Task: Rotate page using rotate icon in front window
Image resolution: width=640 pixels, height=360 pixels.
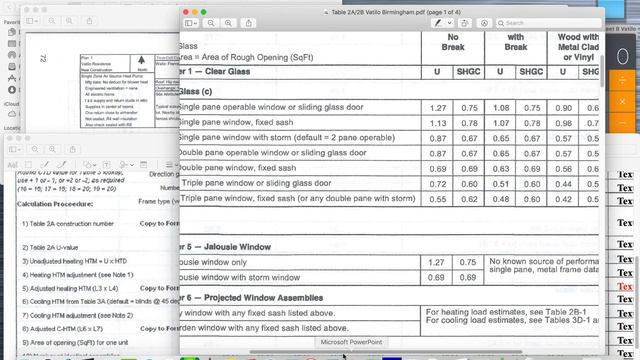Action: click(x=464, y=23)
